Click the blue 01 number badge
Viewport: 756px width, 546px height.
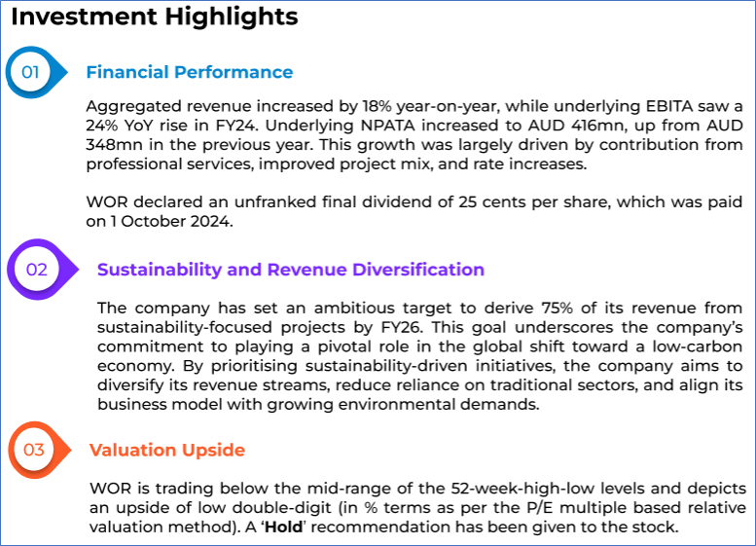tap(31, 72)
